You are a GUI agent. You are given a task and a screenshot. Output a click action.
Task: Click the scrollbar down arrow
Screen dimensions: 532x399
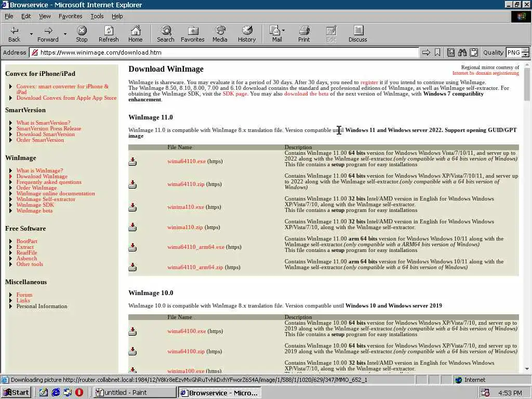527,369
